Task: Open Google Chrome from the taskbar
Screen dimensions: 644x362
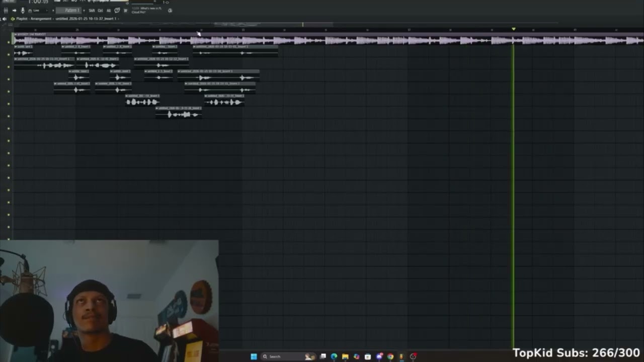Action: 390,356
